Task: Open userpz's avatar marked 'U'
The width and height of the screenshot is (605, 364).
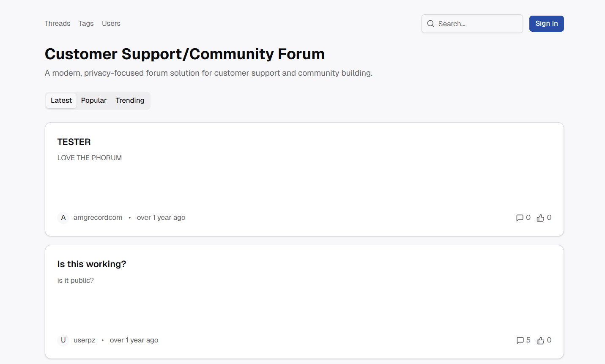Action: (63, 340)
